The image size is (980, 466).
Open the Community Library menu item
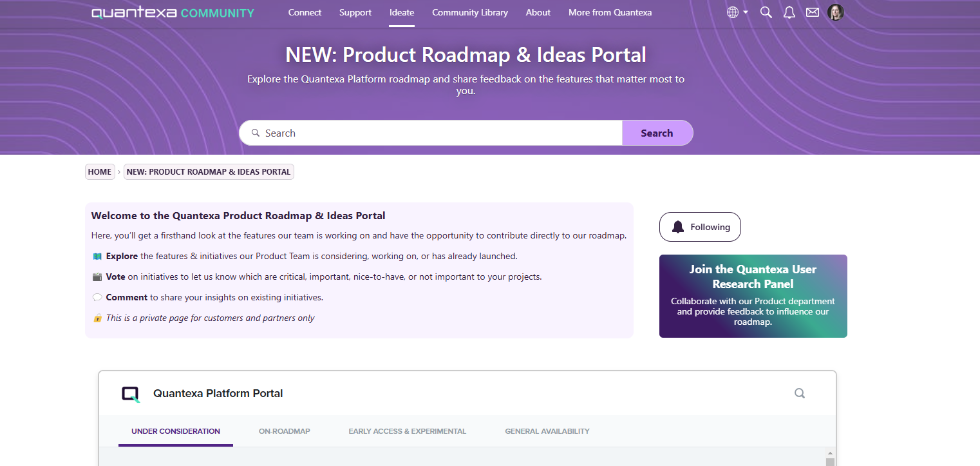click(x=469, y=12)
